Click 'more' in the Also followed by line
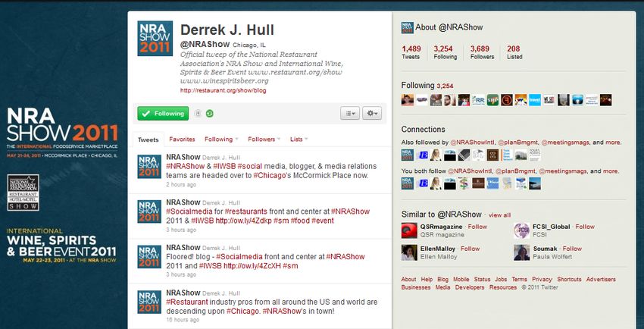 pos(612,143)
